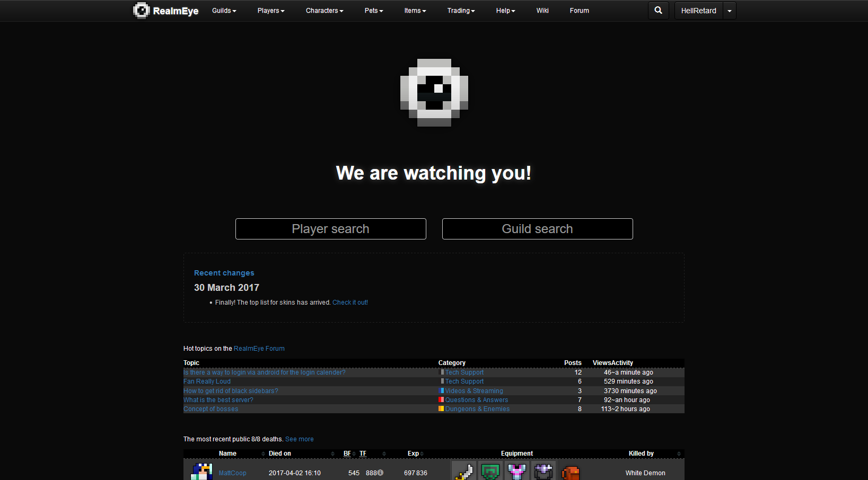Open the user account dropdown caret
Viewport: 868px width, 480px height.
pyautogui.click(x=730, y=11)
